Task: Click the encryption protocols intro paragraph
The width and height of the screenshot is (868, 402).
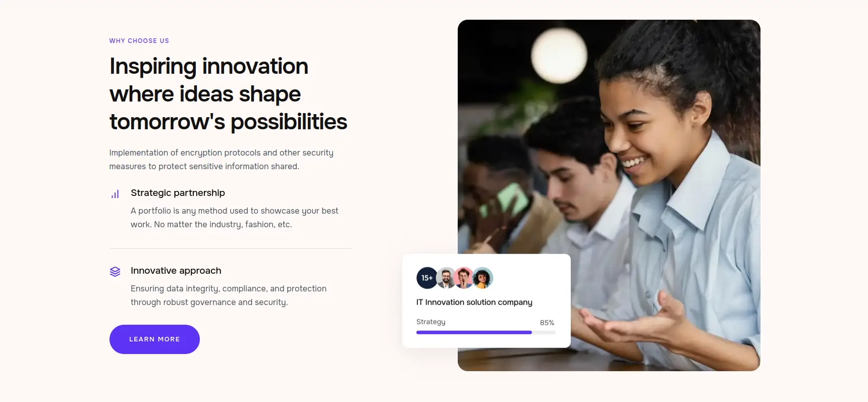Action: (222, 160)
